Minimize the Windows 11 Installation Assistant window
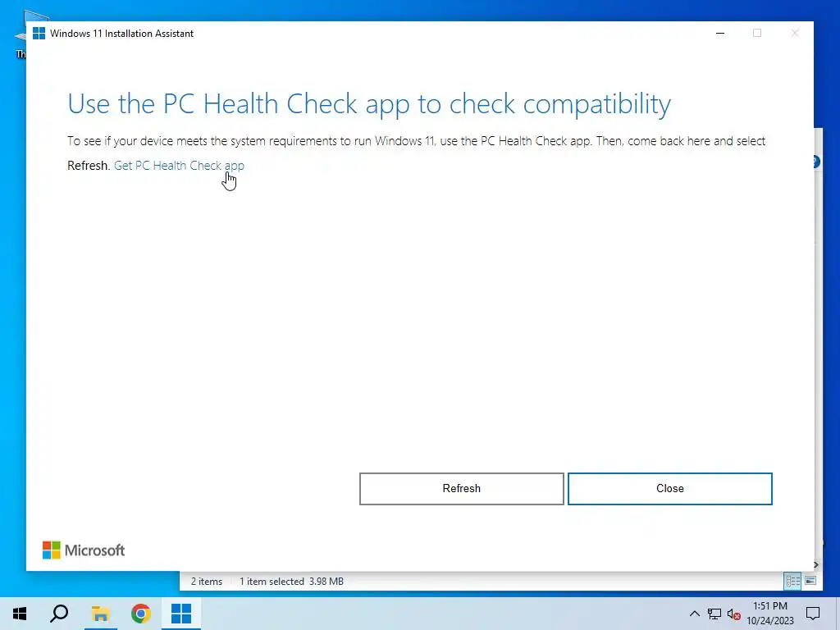 (720, 33)
